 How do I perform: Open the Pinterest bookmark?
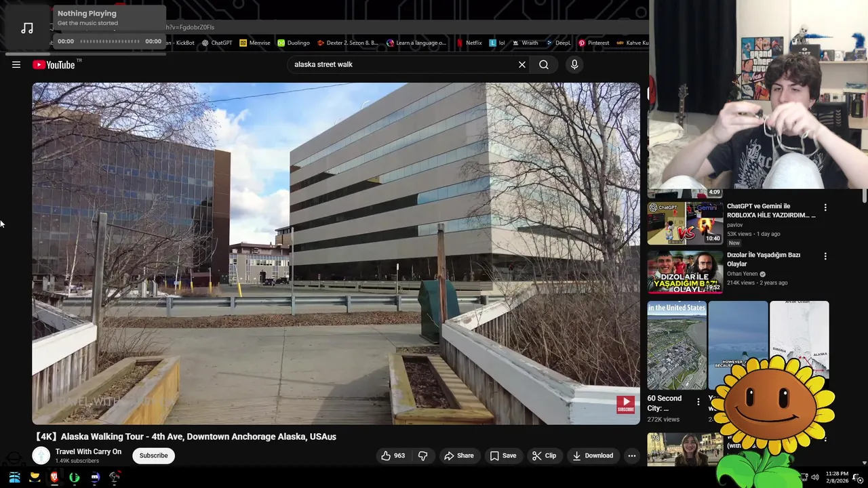(594, 43)
